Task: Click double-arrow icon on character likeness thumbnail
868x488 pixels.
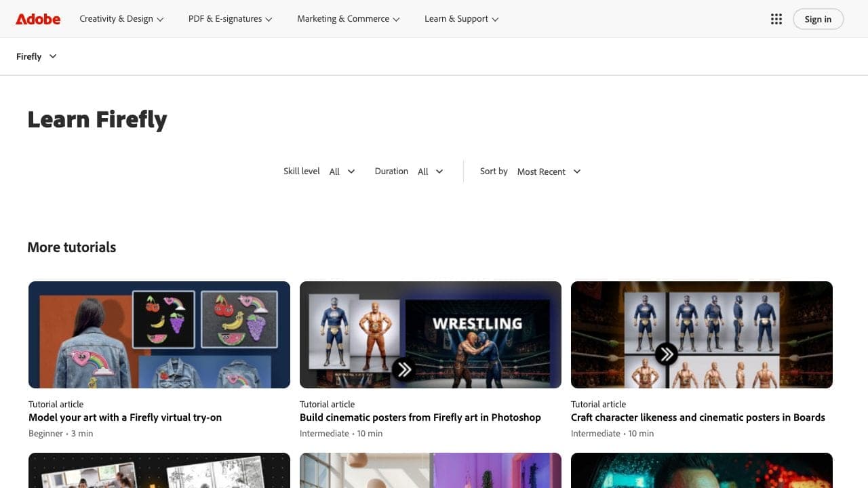Action: pyautogui.click(x=666, y=354)
